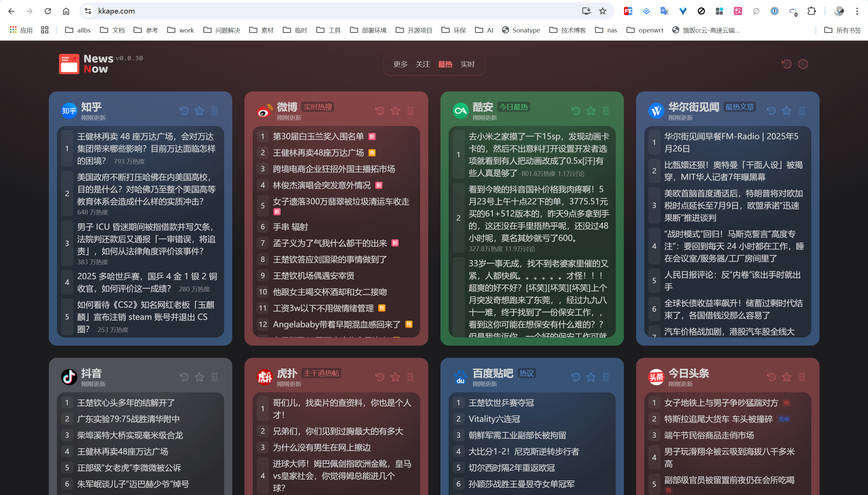Open the AI bookmarks folder

484,30
